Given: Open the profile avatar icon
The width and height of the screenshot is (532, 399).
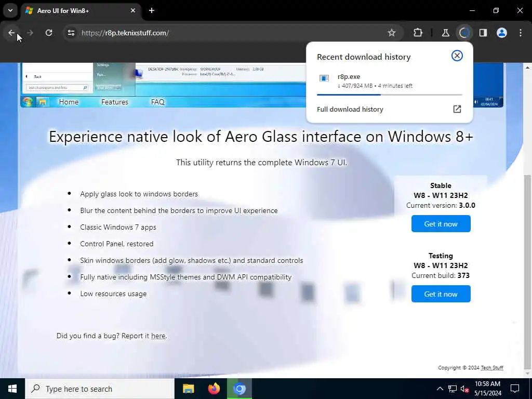Looking at the screenshot, I should click(501, 33).
